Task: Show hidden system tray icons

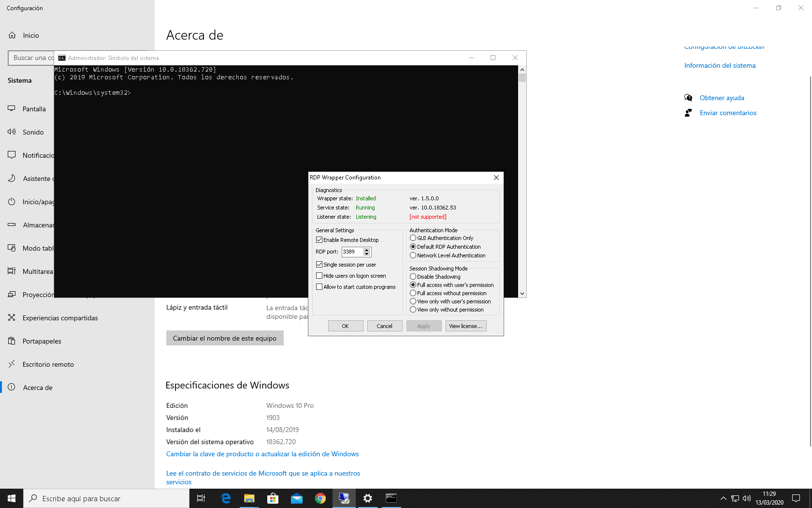Action: 723,498
